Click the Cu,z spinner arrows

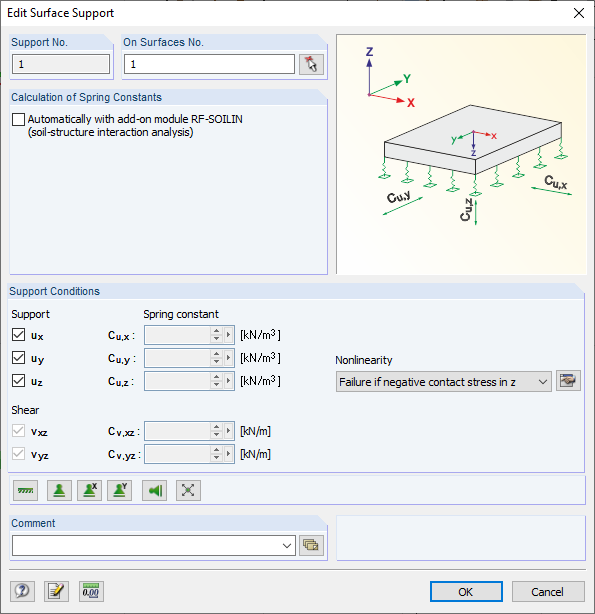tap(216, 381)
